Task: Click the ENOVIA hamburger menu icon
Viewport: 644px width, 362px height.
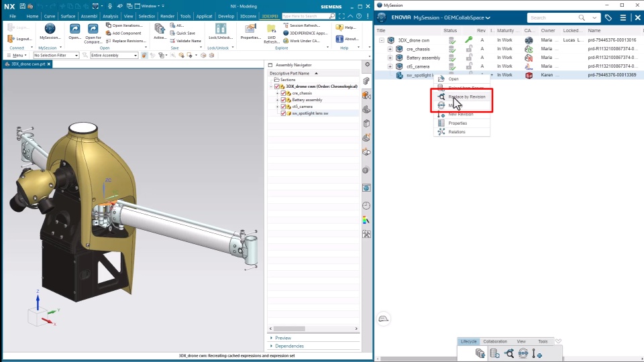Action: (623, 17)
